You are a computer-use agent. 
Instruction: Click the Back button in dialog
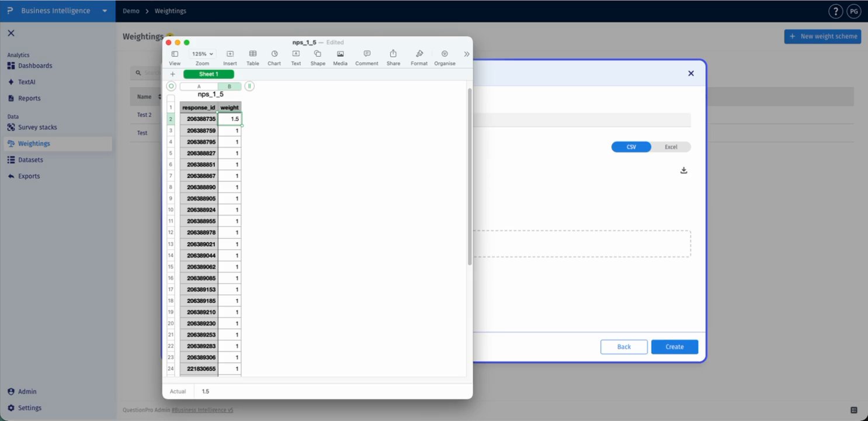click(624, 347)
